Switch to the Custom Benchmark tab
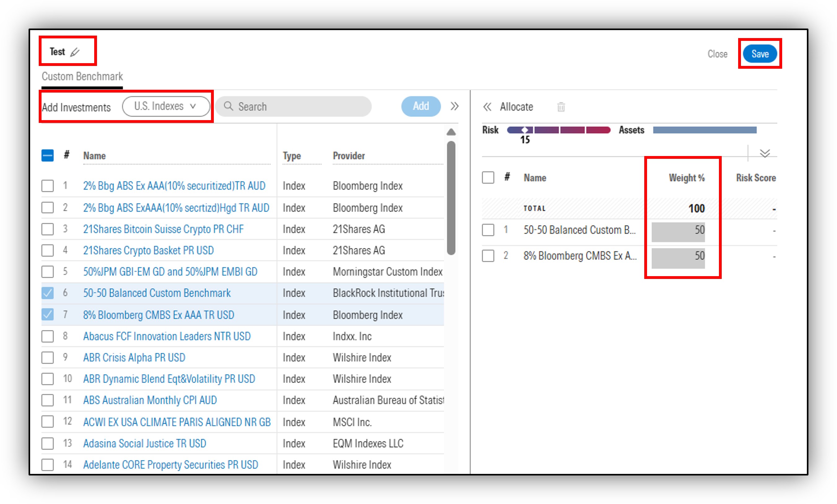The height and width of the screenshot is (504, 837). pyautogui.click(x=82, y=77)
